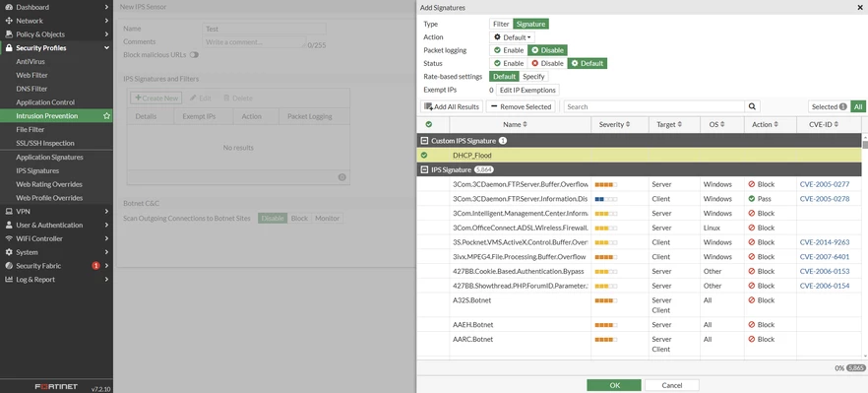Set Status to Default
Image resolution: width=868 pixels, height=393 pixels.
click(x=588, y=63)
